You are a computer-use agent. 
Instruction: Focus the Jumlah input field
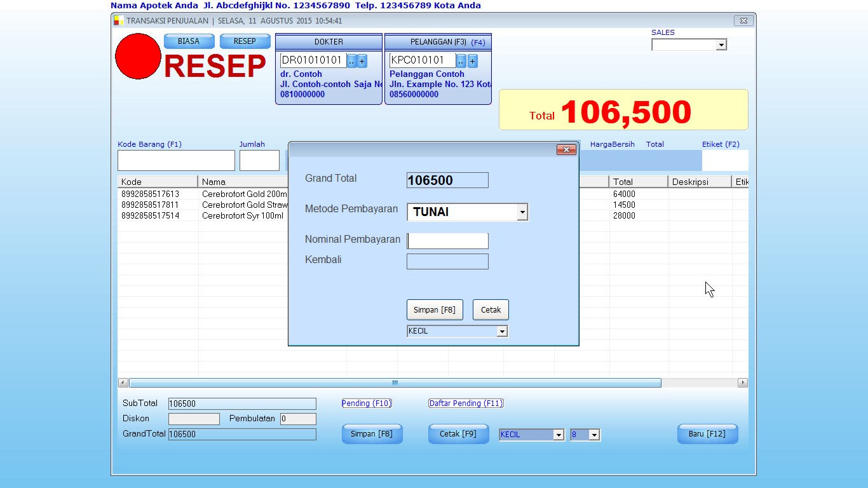click(x=259, y=161)
